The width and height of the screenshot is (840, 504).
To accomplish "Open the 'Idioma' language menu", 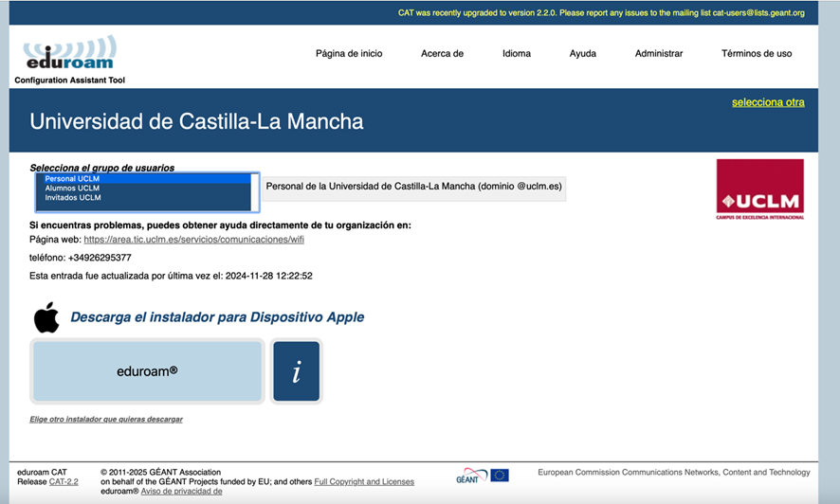I will [517, 54].
